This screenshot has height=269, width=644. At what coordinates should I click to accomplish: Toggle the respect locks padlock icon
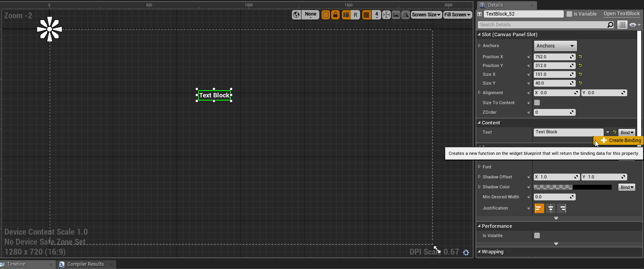click(335, 15)
